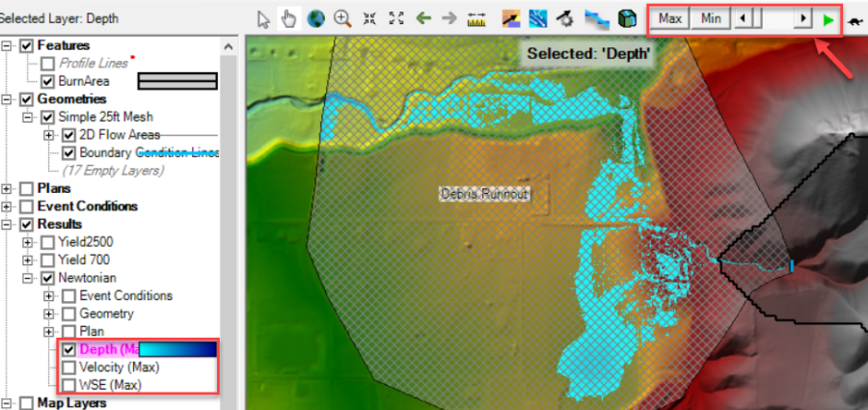Go to previous view with green back arrow
Viewport: 868px width, 410px height.
[x=422, y=18]
